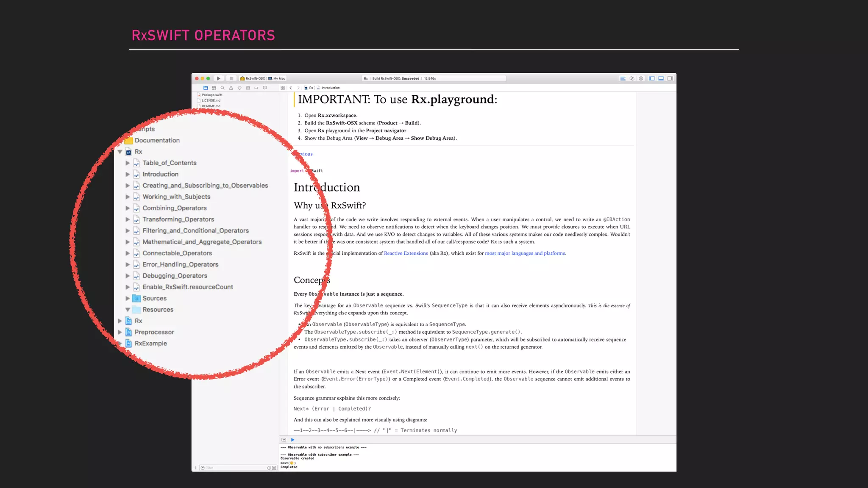Toggle the Debug Area panel visibility

[661, 78]
